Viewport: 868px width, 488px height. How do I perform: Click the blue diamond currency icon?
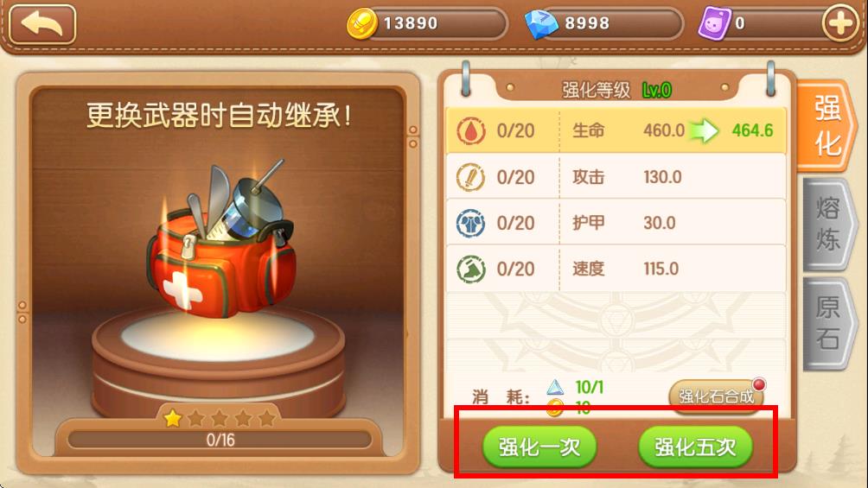point(541,24)
